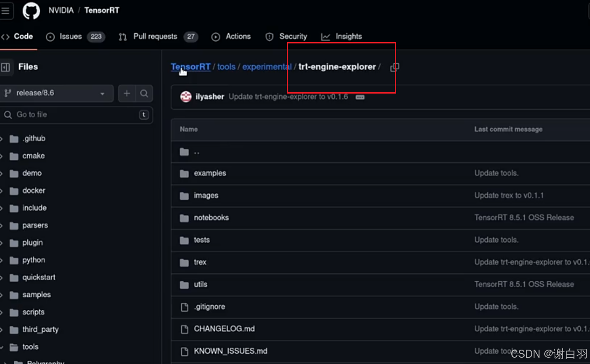Select include folder in file tree

34,208
